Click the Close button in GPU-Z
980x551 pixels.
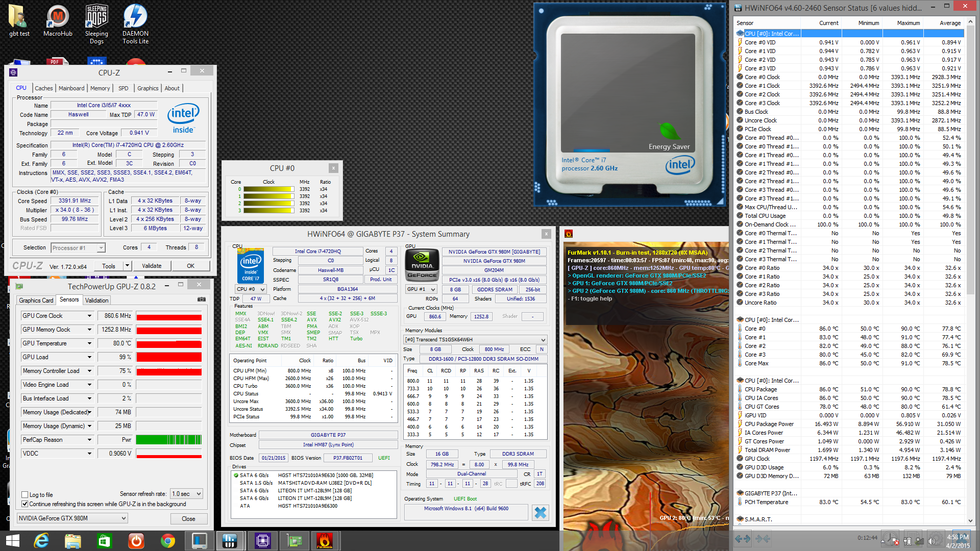[x=188, y=518]
